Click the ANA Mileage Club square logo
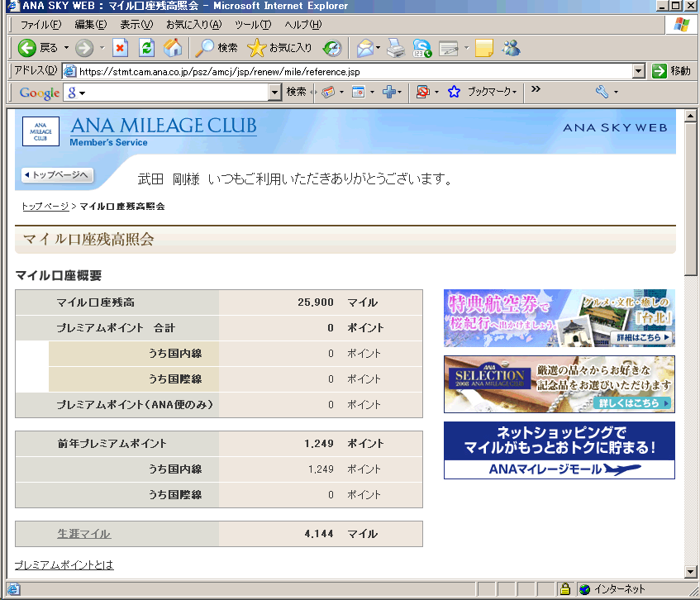 (x=40, y=131)
